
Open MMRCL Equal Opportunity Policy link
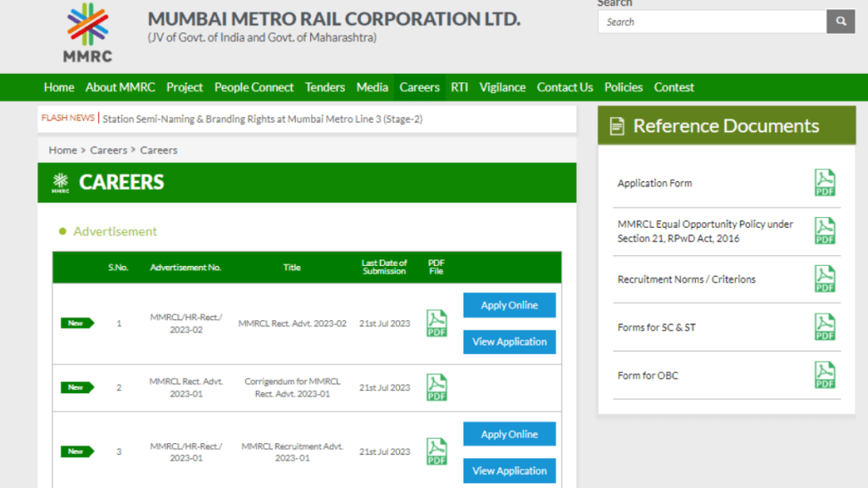704,231
